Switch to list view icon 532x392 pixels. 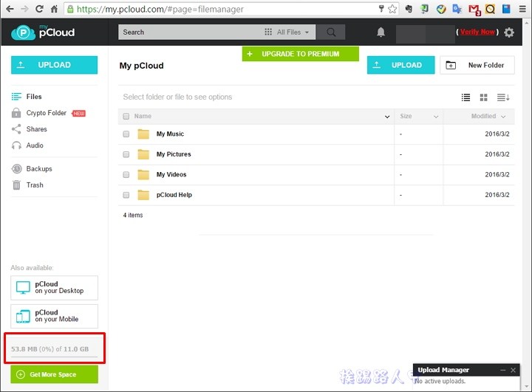tap(465, 97)
